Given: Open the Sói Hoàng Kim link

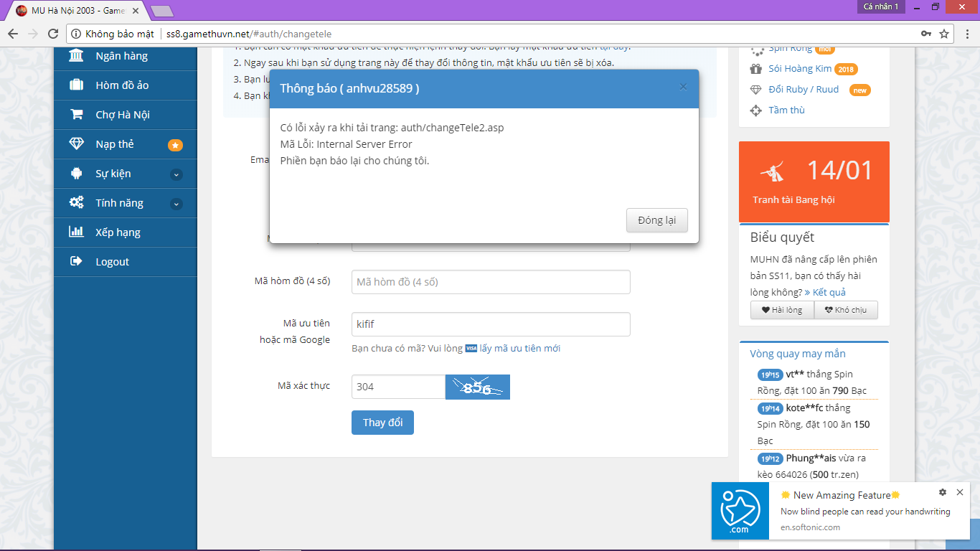Looking at the screenshot, I should coord(800,69).
